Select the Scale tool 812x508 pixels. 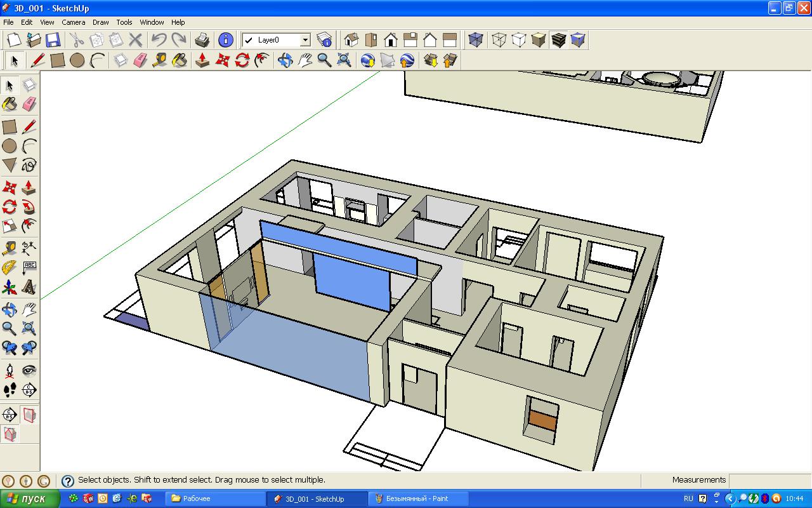point(10,226)
